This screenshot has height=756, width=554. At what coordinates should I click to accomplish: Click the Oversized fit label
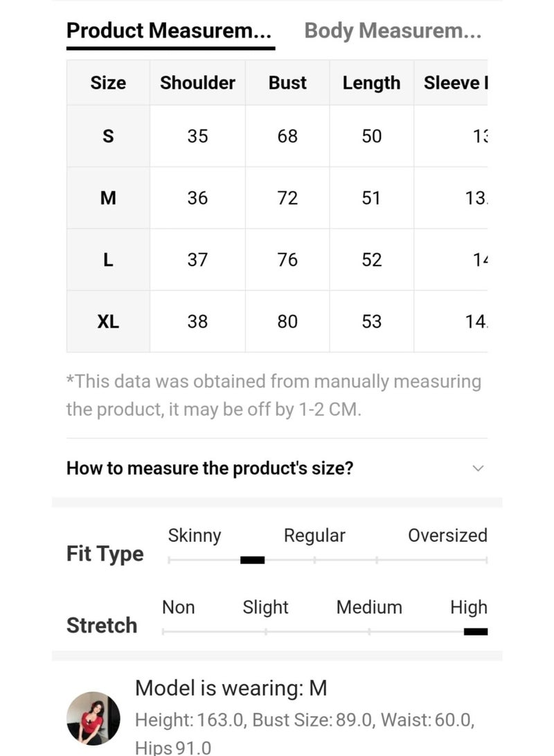[447, 535]
